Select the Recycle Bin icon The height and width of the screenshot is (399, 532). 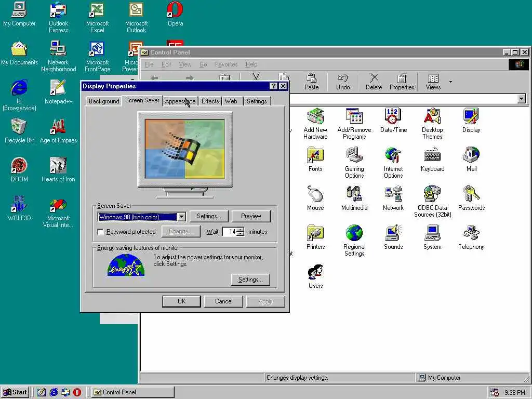click(x=19, y=131)
